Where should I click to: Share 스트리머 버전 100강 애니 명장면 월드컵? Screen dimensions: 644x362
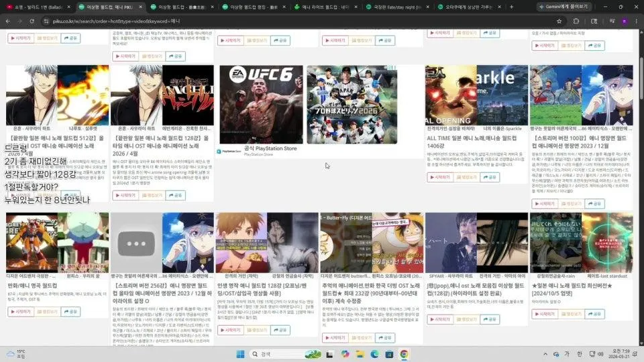595,204
